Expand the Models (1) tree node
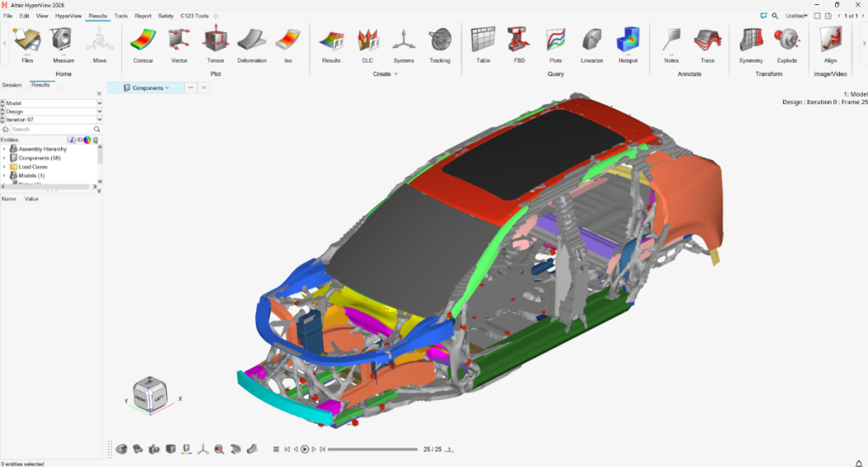 [x=4, y=176]
